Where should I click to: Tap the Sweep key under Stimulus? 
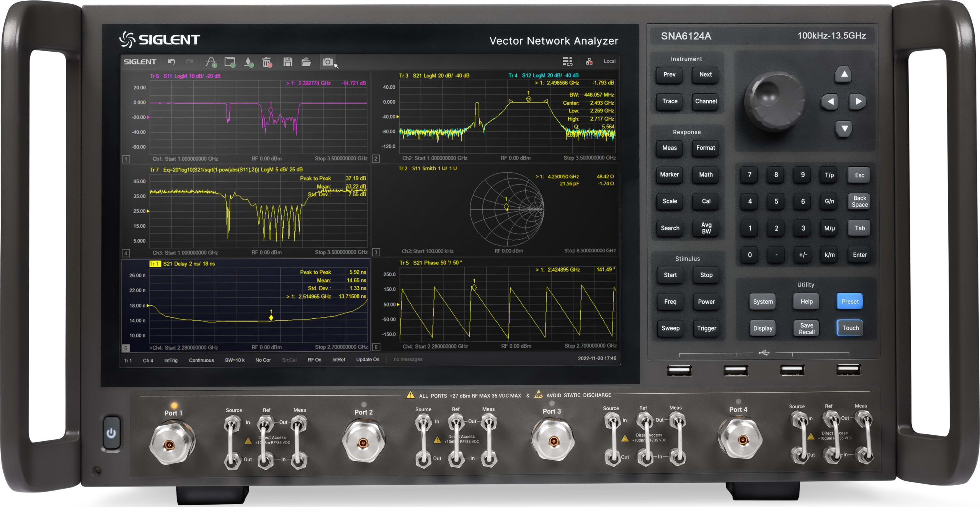pyautogui.click(x=670, y=328)
